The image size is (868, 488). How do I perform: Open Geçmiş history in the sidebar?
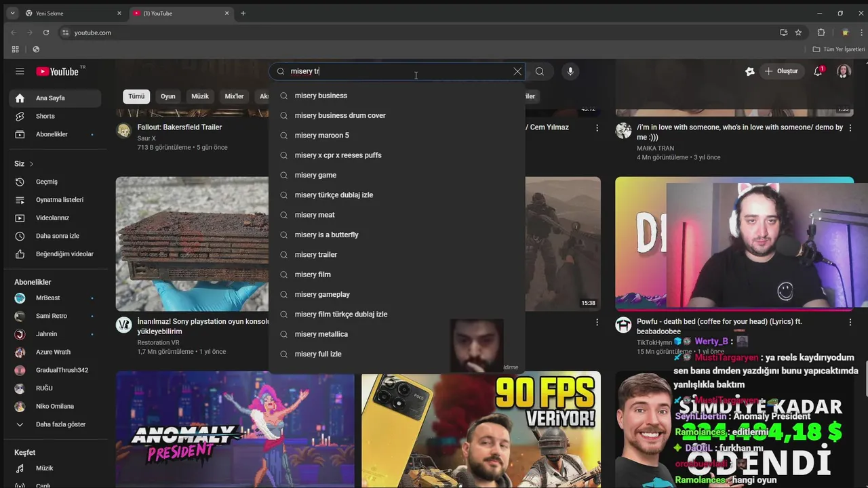pyautogui.click(x=55, y=182)
